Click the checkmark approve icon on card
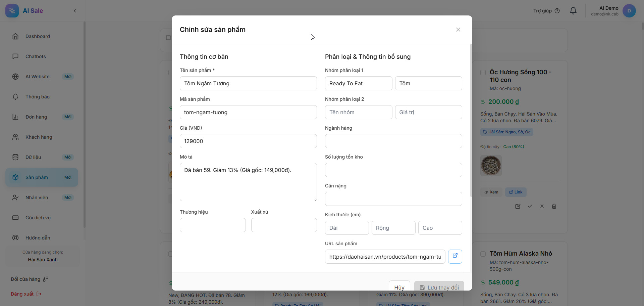Image resolution: width=644 pixels, height=306 pixels. click(x=530, y=206)
